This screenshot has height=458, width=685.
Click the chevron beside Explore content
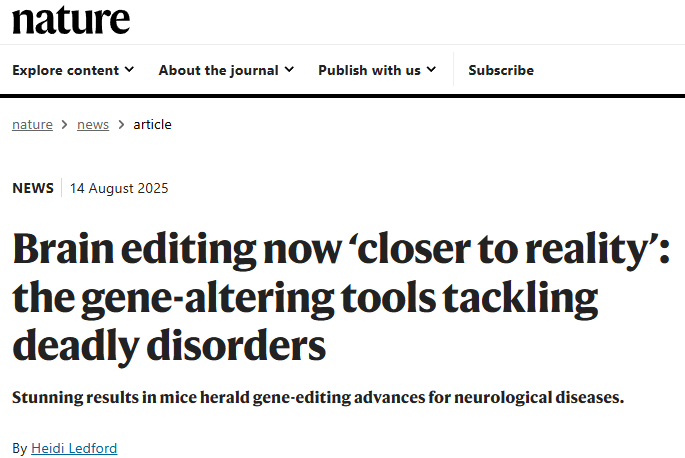129,70
